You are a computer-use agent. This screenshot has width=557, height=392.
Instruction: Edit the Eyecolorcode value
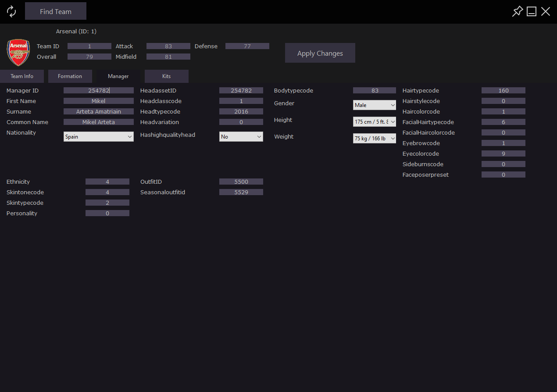[503, 153]
